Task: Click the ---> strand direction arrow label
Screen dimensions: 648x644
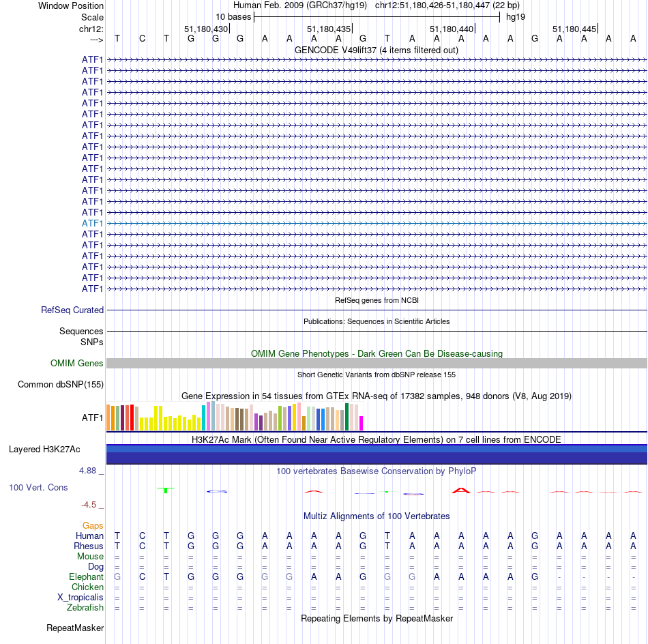Action: pyautogui.click(x=96, y=40)
